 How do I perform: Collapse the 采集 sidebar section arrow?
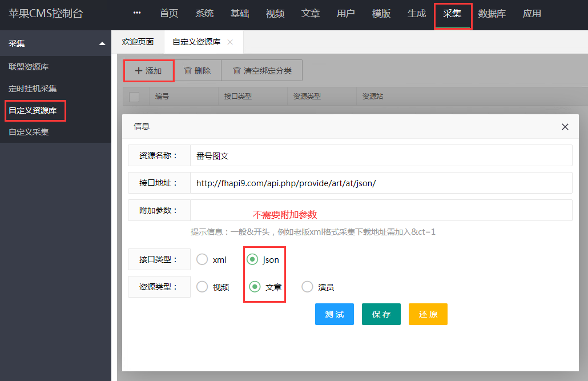pos(102,43)
